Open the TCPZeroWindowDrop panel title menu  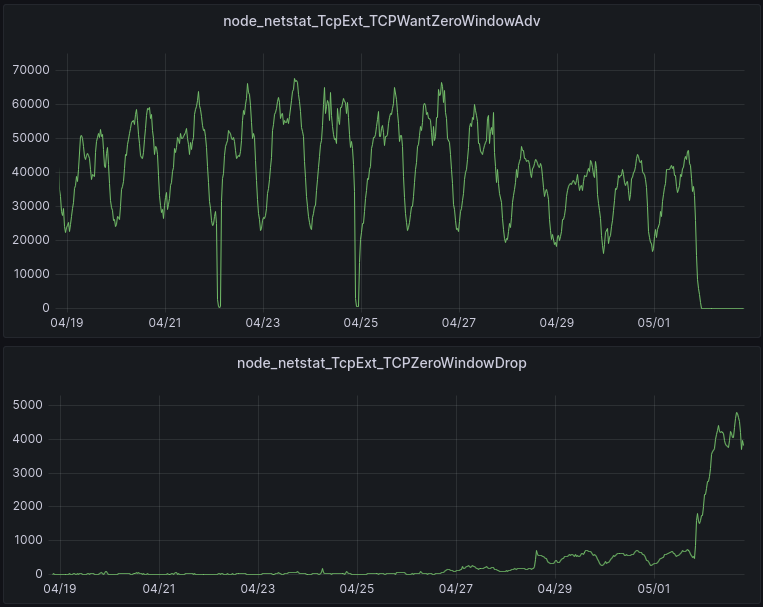point(381,363)
